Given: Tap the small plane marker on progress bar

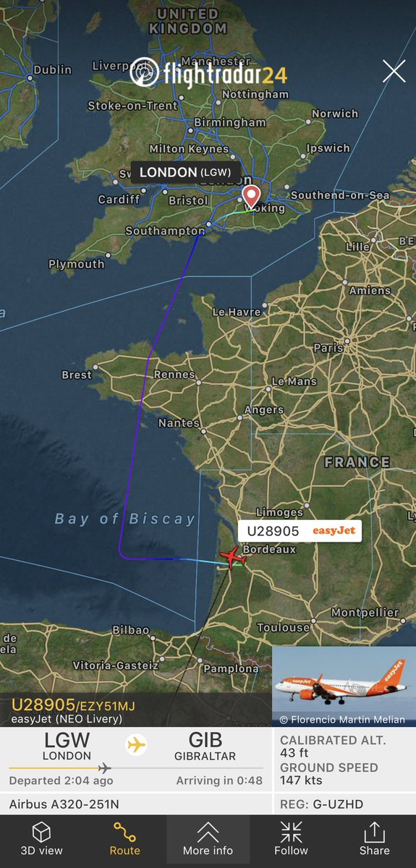Looking at the screenshot, I should click(x=104, y=768).
